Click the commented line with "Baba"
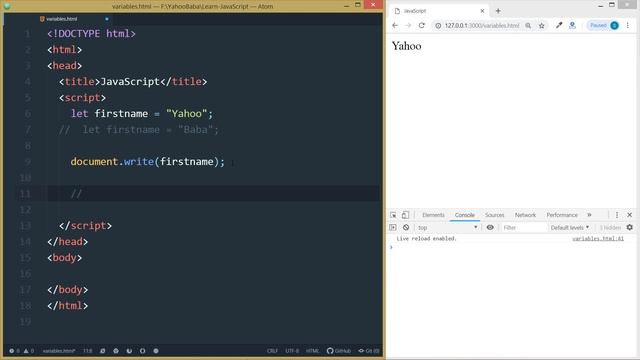Viewport: 640px width, 360px height. coord(139,130)
